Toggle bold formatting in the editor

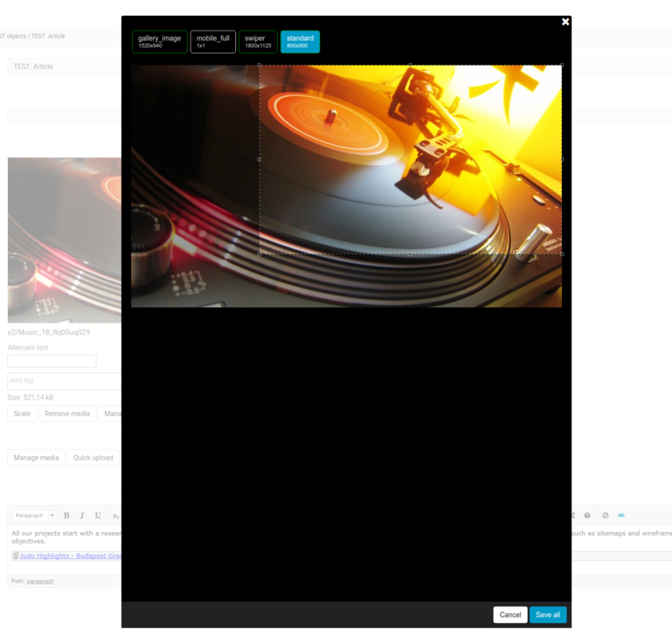66,515
